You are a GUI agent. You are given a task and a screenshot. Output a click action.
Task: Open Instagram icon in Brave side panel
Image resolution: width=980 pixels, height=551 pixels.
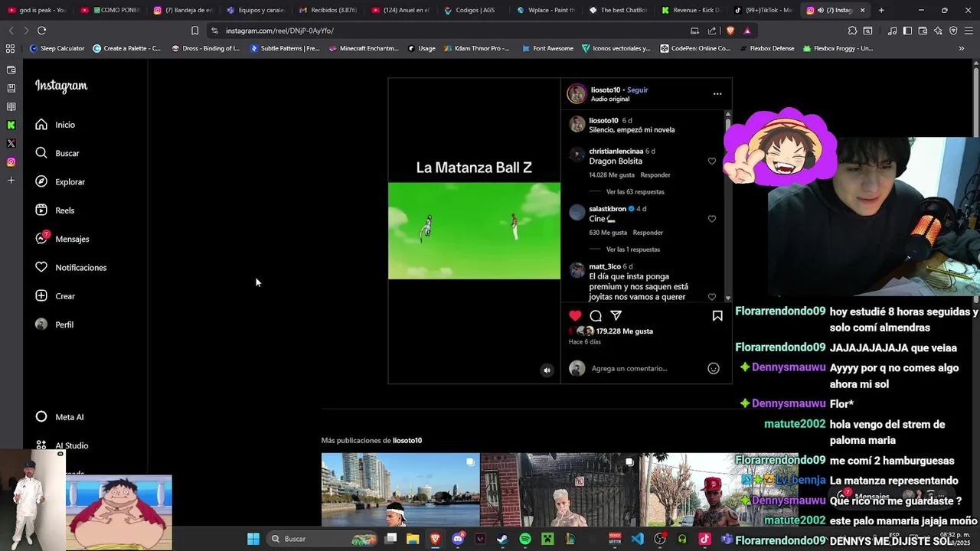[11, 161]
